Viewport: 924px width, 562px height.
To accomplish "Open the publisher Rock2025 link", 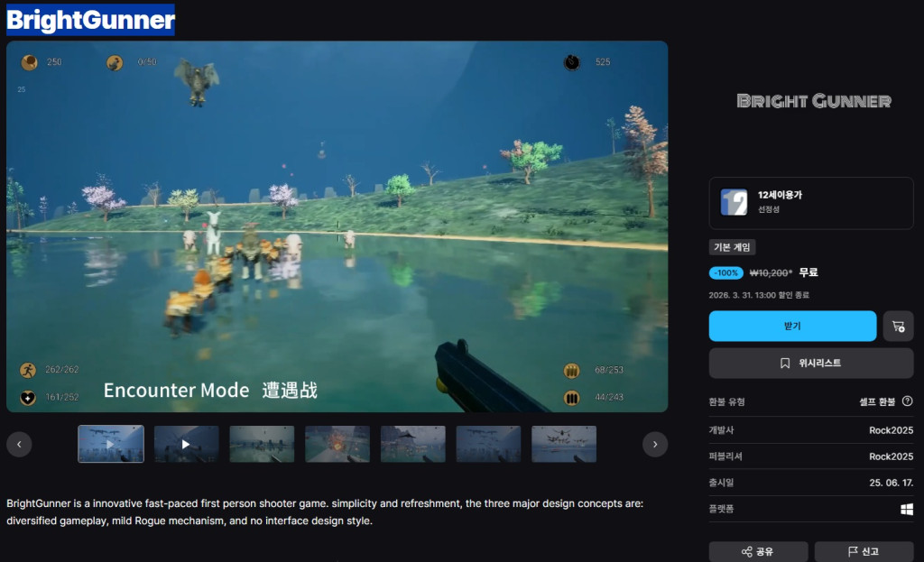I will (891, 456).
